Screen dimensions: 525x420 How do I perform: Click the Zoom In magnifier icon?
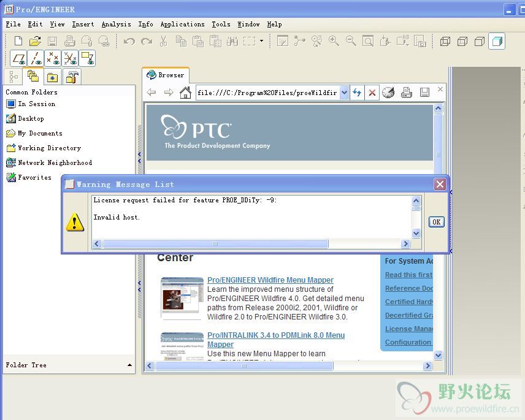[x=334, y=41]
